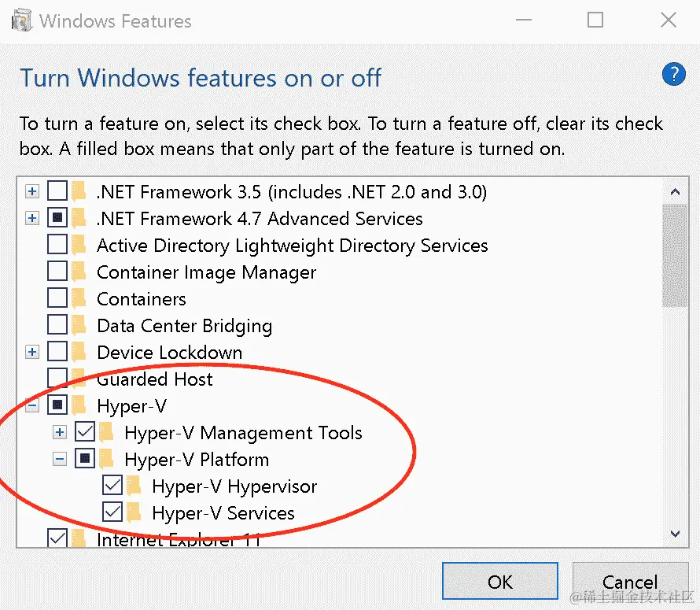Image resolution: width=700 pixels, height=610 pixels.
Task: Check the Guarded Host checkbox
Action: coord(57,379)
